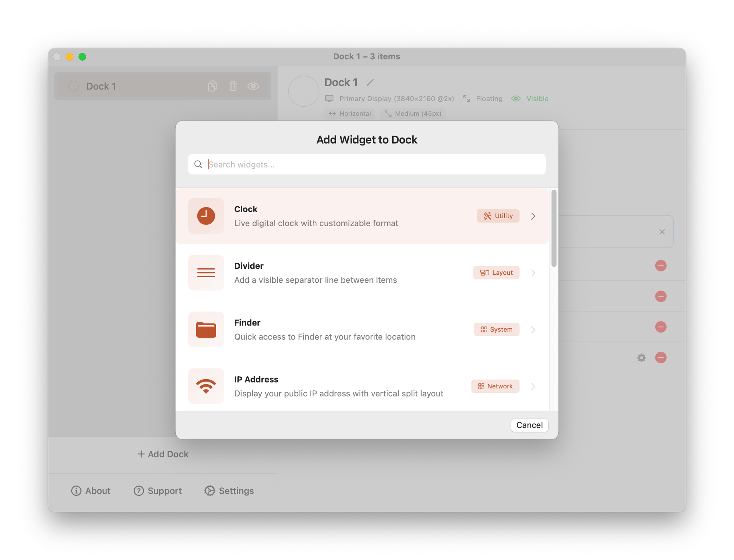Click the widget list scrollbar
Viewport: 734px width, 560px height.
pyautogui.click(x=554, y=228)
